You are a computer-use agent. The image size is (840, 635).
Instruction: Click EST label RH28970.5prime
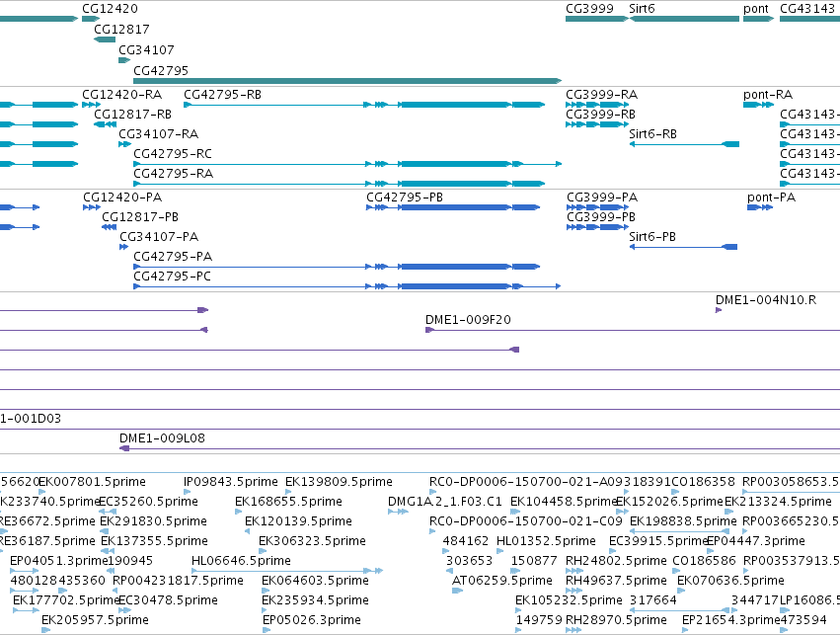[x=616, y=620]
